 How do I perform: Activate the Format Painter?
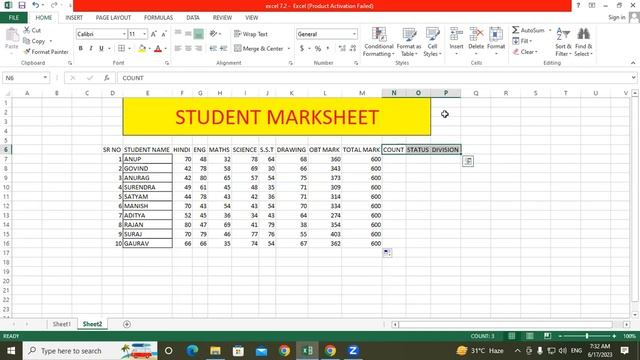46,52
